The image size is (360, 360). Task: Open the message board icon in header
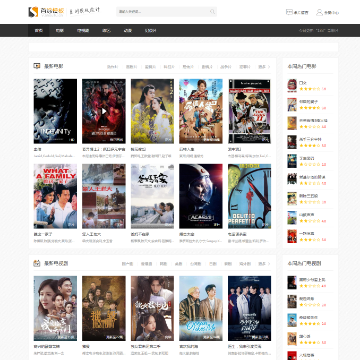click(x=289, y=12)
